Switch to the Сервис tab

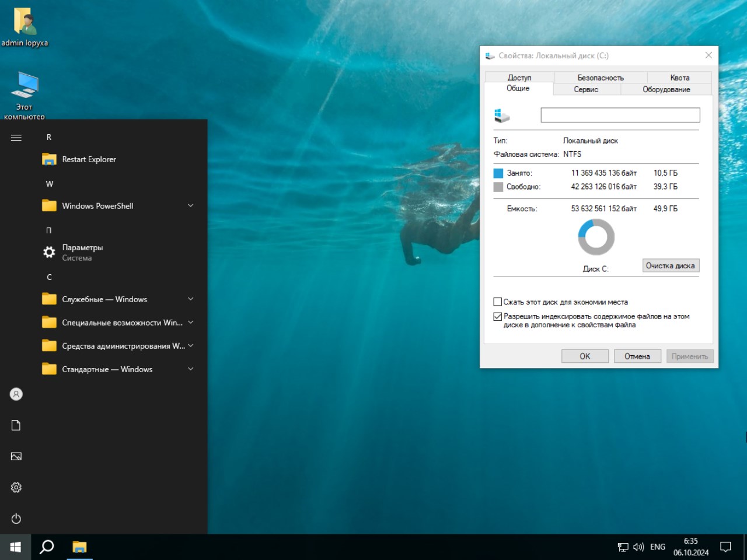[586, 89]
